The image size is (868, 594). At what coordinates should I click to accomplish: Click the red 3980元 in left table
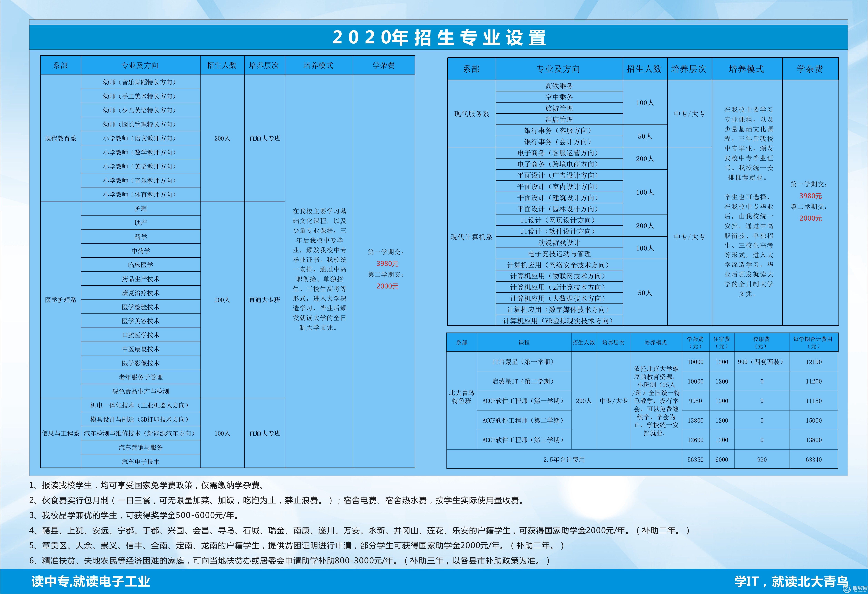click(387, 264)
